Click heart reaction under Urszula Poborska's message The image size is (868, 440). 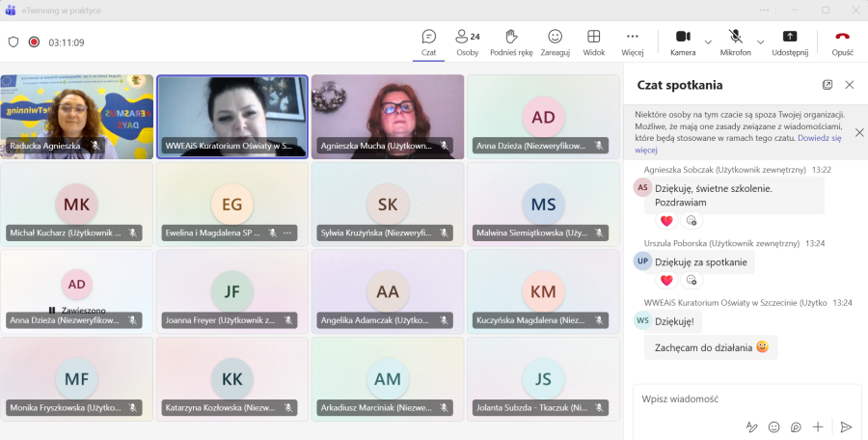click(x=666, y=280)
